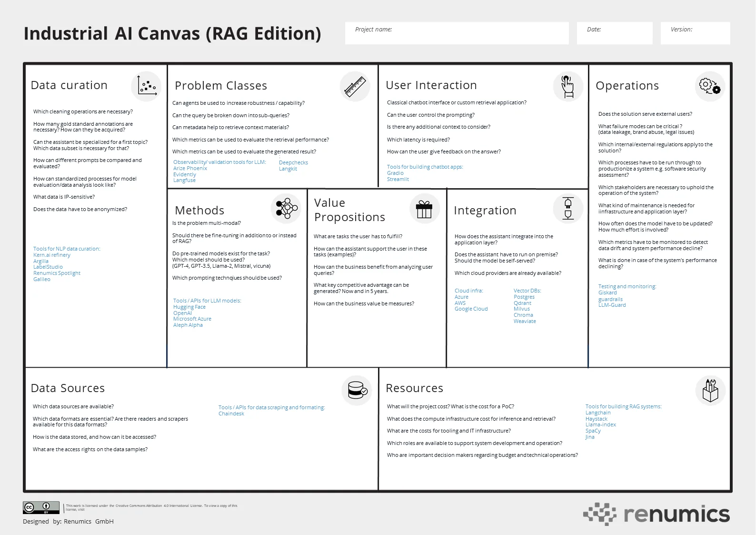Click the Integration plug connector icon
756x535 pixels.
[567, 208]
